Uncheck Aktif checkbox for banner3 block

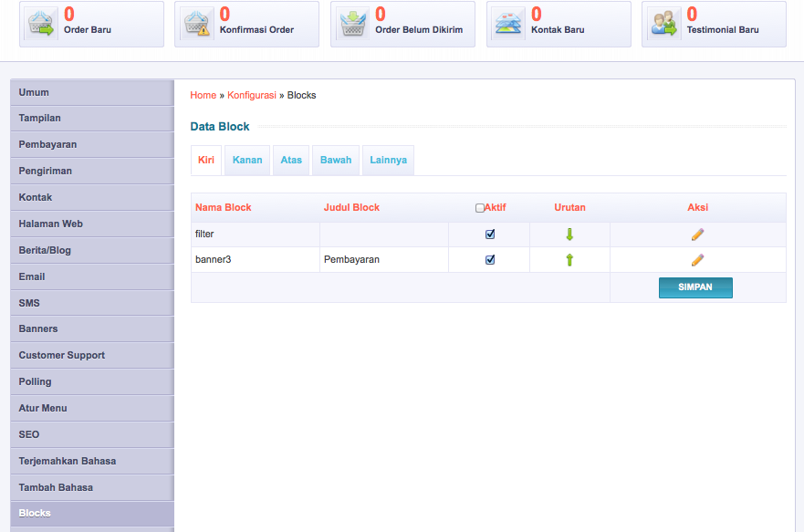pos(490,260)
